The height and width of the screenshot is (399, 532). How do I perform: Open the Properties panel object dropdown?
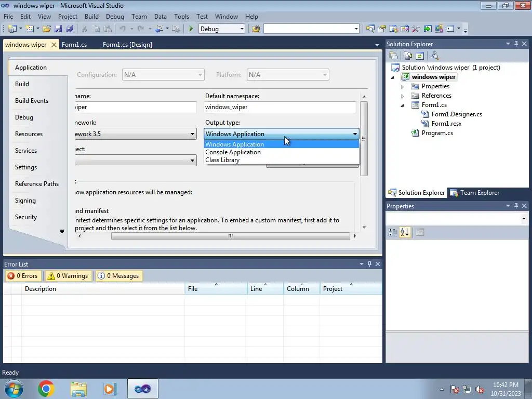pyautogui.click(x=524, y=219)
